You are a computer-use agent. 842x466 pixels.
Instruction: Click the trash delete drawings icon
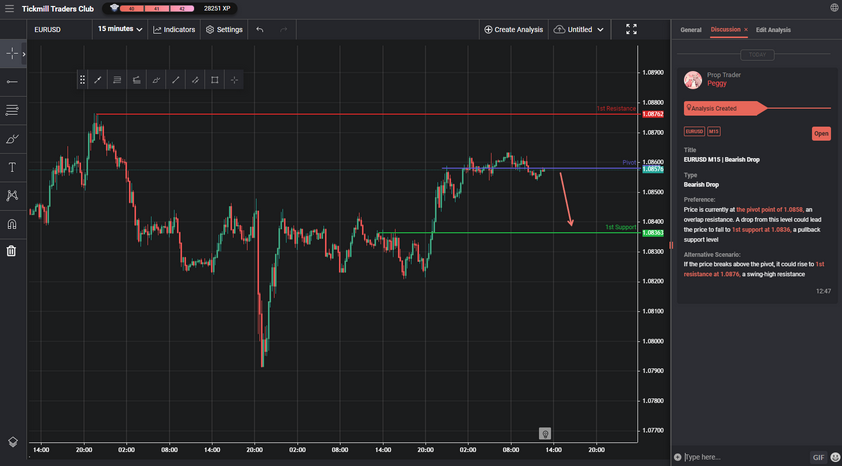pyautogui.click(x=11, y=251)
